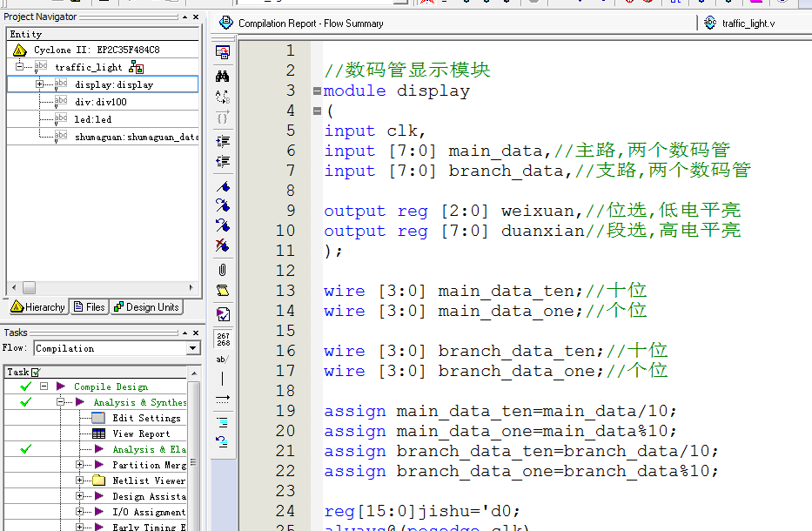Toggle bookmark with the blue flag icon
This screenshot has width=812, height=531.
(x=223, y=186)
